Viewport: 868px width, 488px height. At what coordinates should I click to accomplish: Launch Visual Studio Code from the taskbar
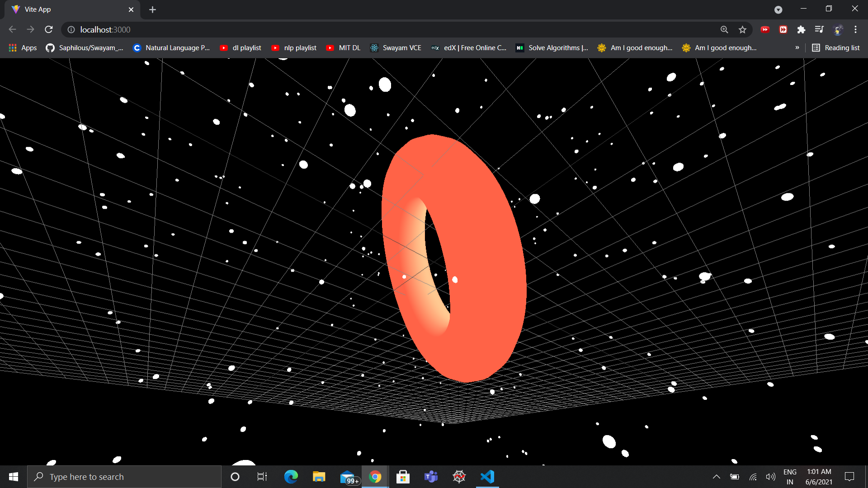pos(487,476)
